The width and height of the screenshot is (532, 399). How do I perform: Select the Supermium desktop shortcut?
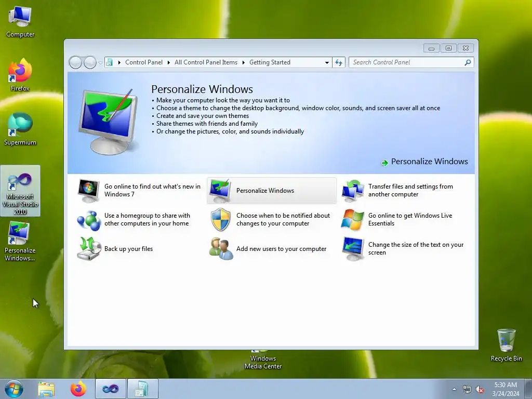point(20,129)
